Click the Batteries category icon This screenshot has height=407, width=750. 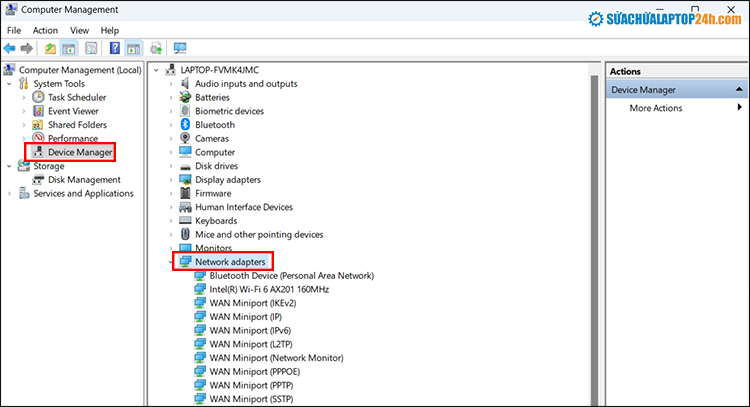tap(185, 97)
